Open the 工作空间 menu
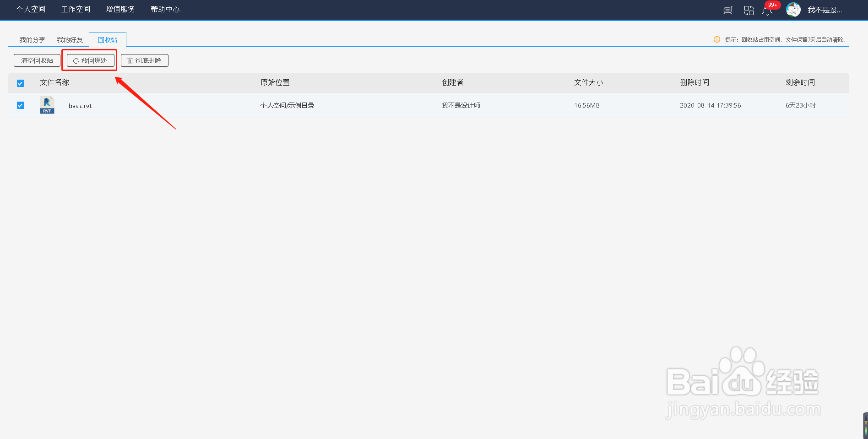868x439 pixels. (x=76, y=9)
